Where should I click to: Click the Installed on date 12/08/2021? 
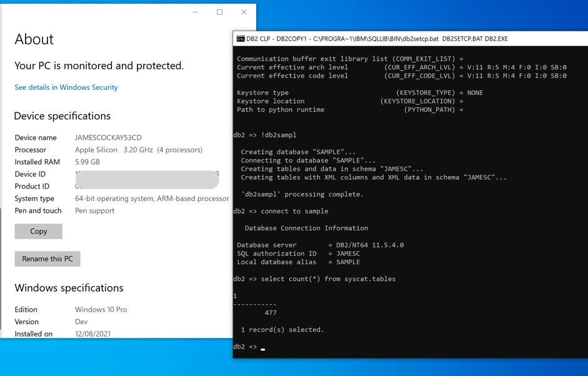coord(92,334)
